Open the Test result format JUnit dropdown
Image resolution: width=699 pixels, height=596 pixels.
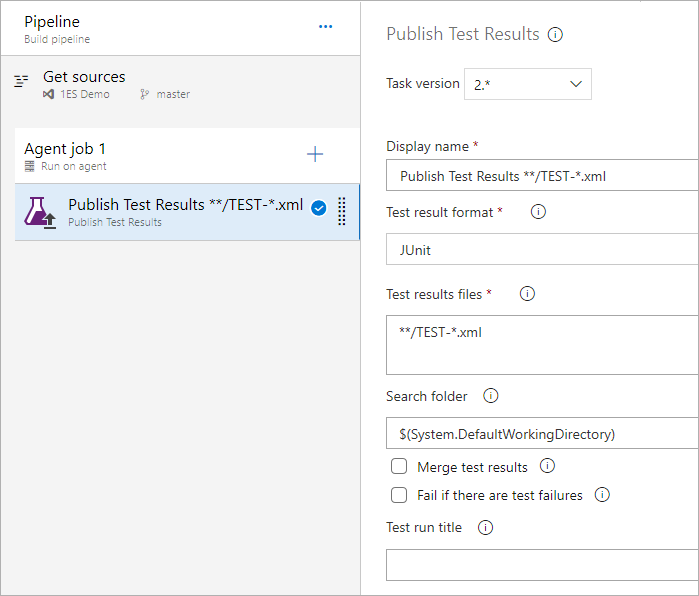click(542, 250)
